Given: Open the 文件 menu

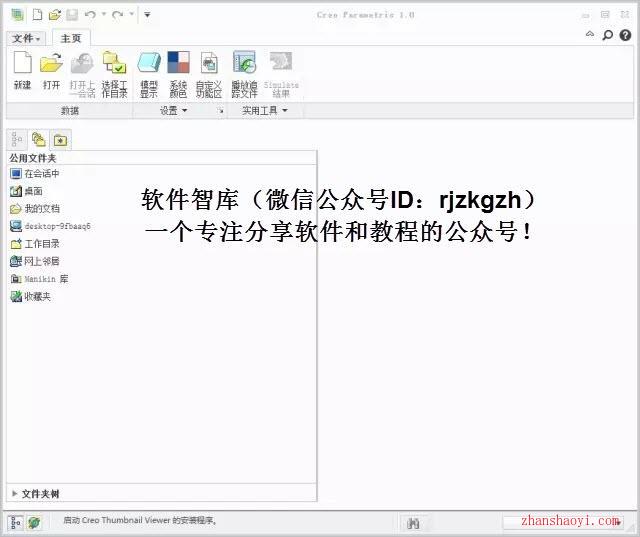Looking at the screenshot, I should (26, 38).
